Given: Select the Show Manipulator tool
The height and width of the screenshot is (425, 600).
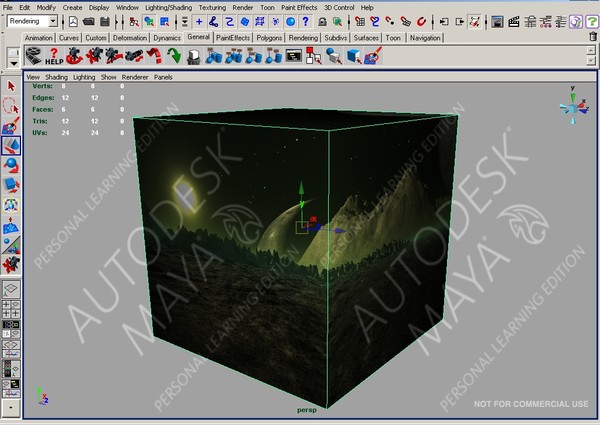Looking at the screenshot, I should coord(11,245).
